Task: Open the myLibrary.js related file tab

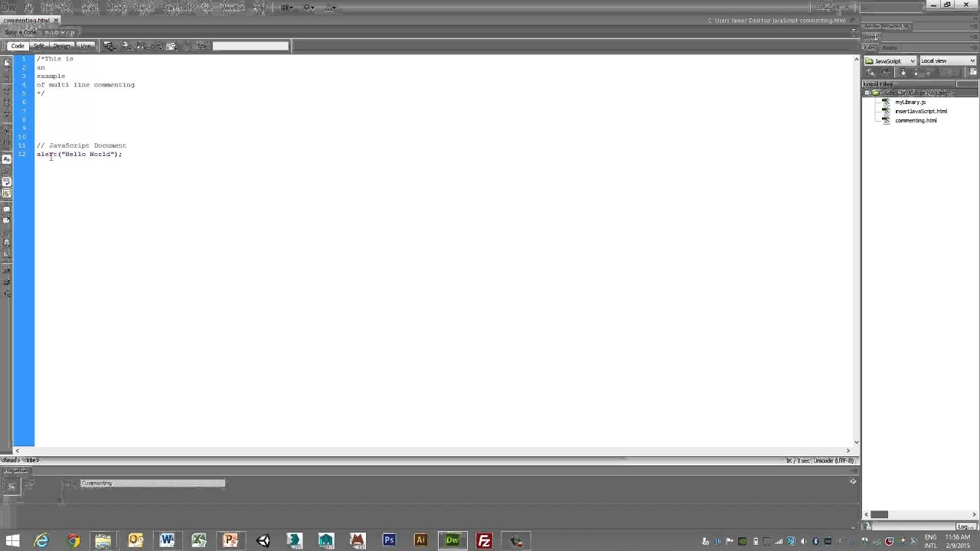Action: (x=60, y=32)
